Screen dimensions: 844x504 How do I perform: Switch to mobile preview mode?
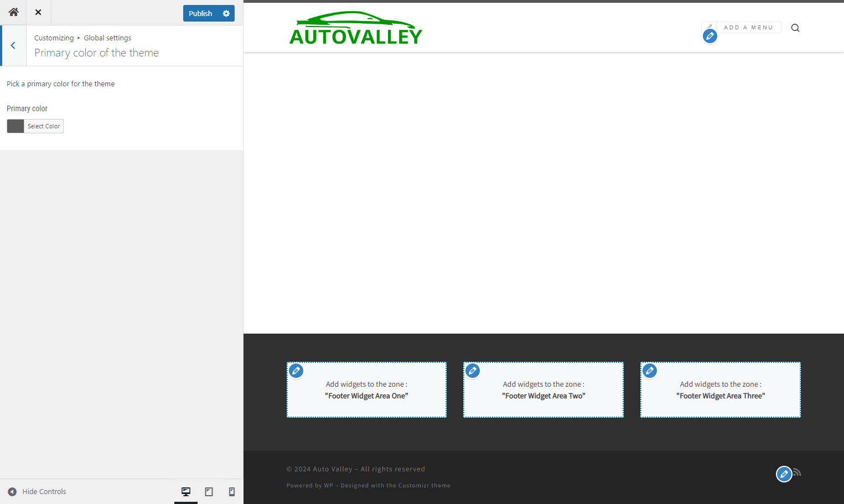tap(232, 491)
